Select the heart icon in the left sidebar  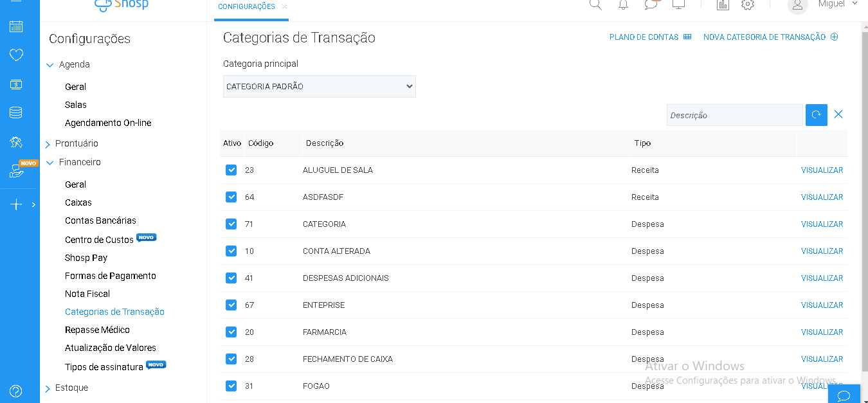pos(17,55)
